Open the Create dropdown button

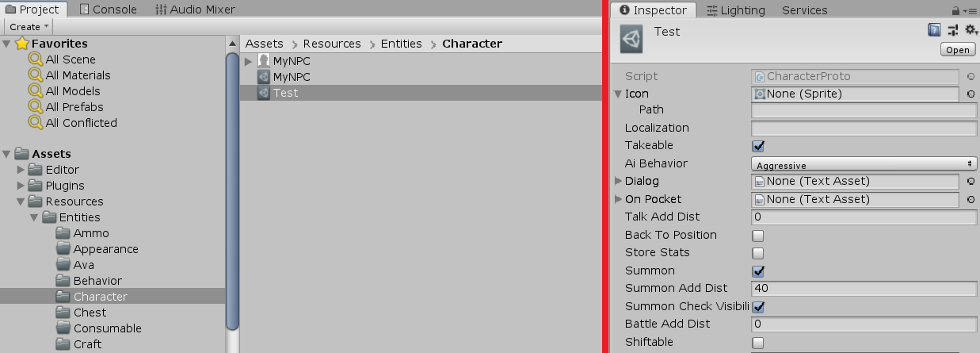click(29, 27)
